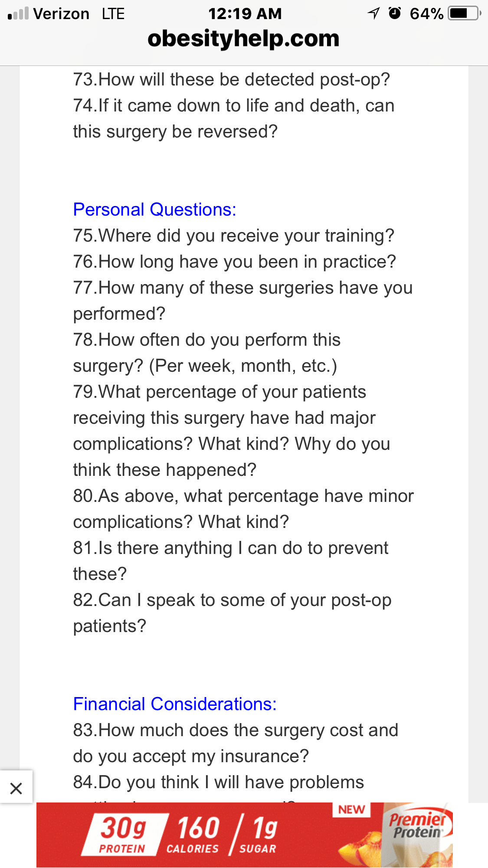Open the Premier Protein ad banner
Screen dimensions: 488x868
(x=245, y=835)
